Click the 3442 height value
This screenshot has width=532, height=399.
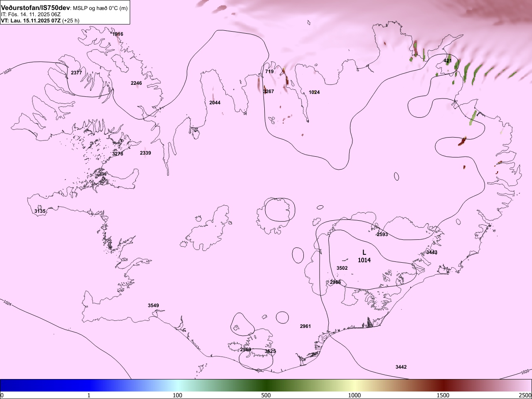coord(401,367)
